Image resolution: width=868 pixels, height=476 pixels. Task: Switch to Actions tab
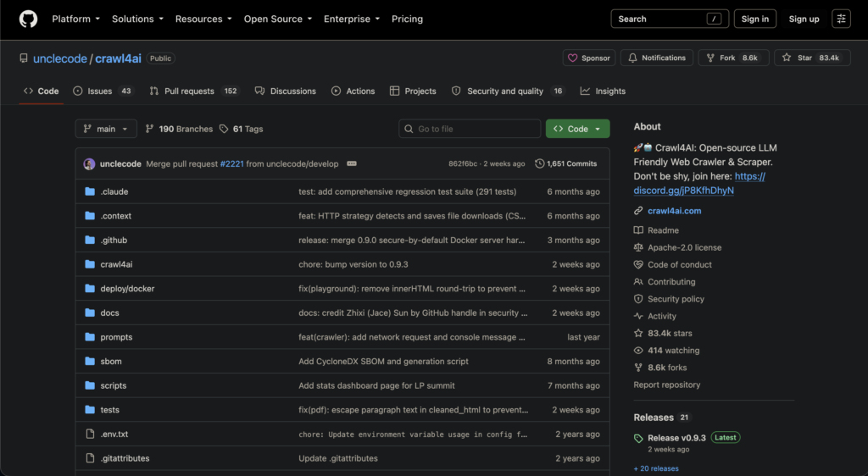tap(353, 91)
